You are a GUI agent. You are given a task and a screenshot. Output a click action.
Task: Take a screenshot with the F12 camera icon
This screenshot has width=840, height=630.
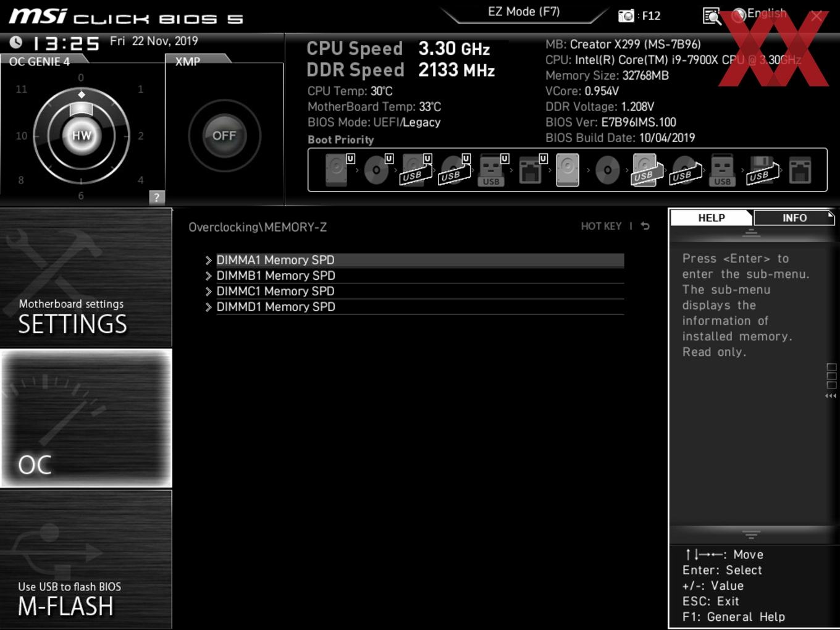point(626,16)
